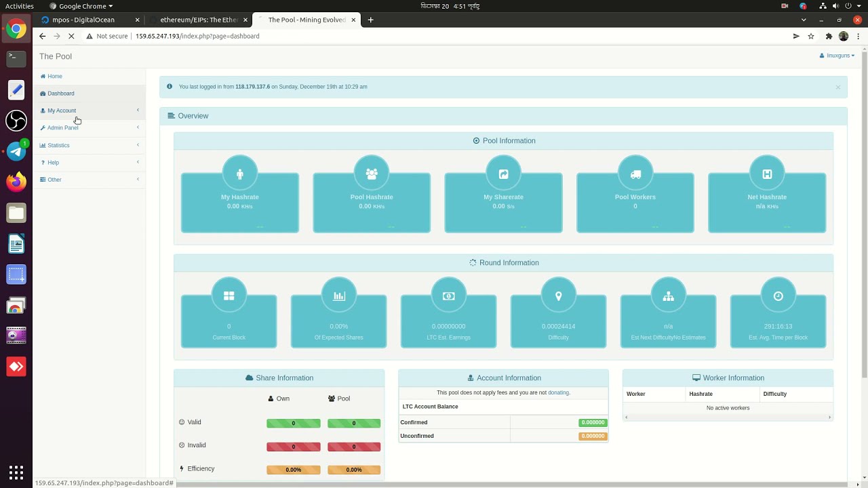Open a new Chrome tab
868x488 pixels.
coord(370,20)
